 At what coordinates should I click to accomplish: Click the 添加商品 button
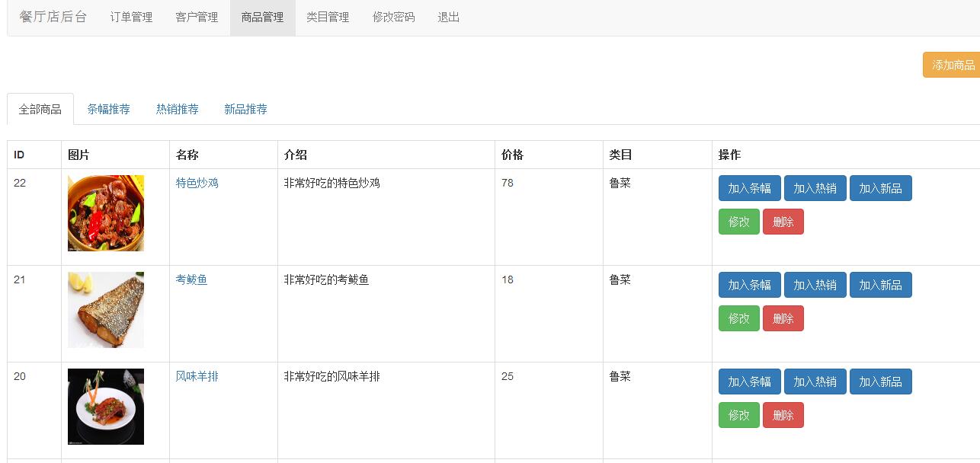[x=952, y=65]
